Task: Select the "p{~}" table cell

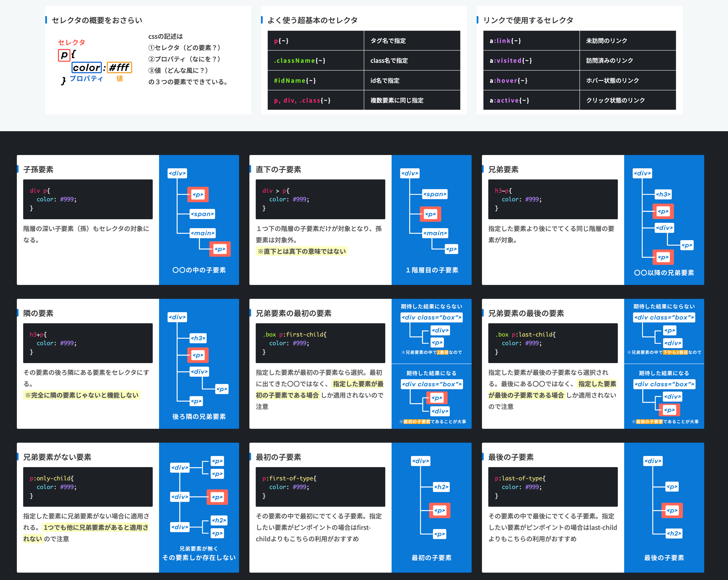Action: click(316, 40)
